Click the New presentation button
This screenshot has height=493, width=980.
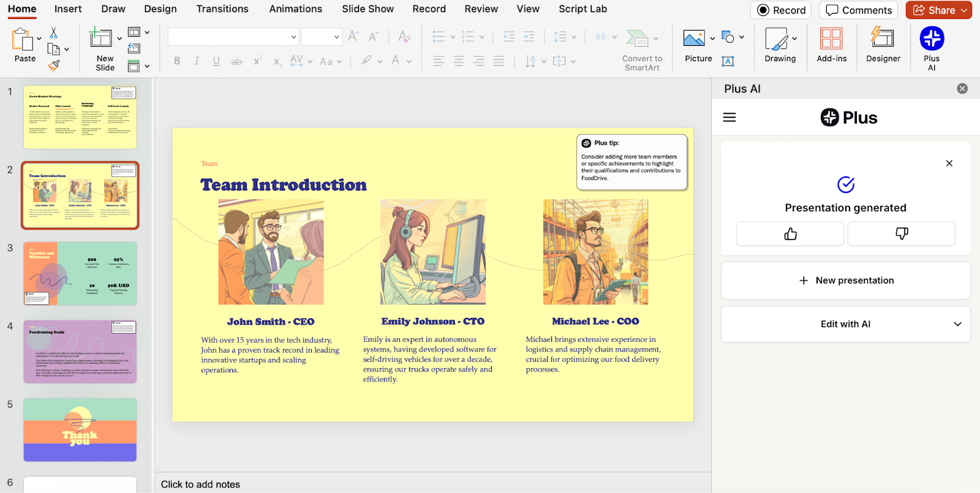point(846,280)
